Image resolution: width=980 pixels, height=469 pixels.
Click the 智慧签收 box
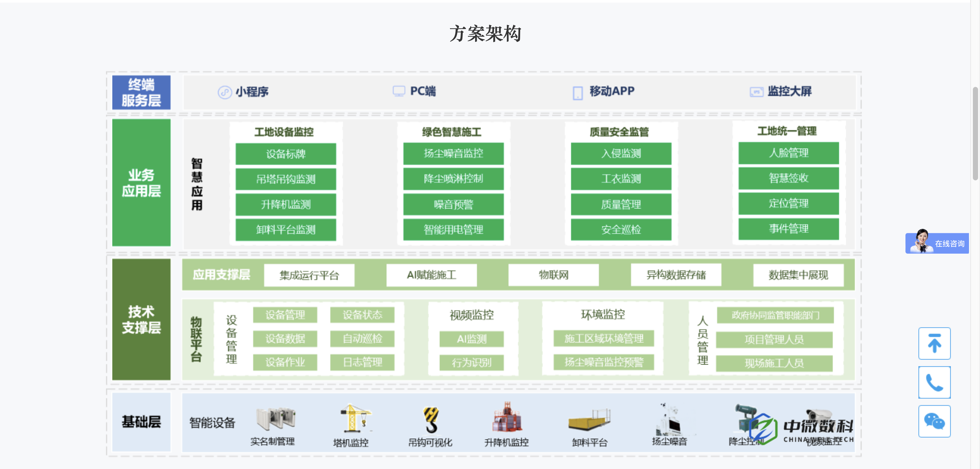point(789,178)
